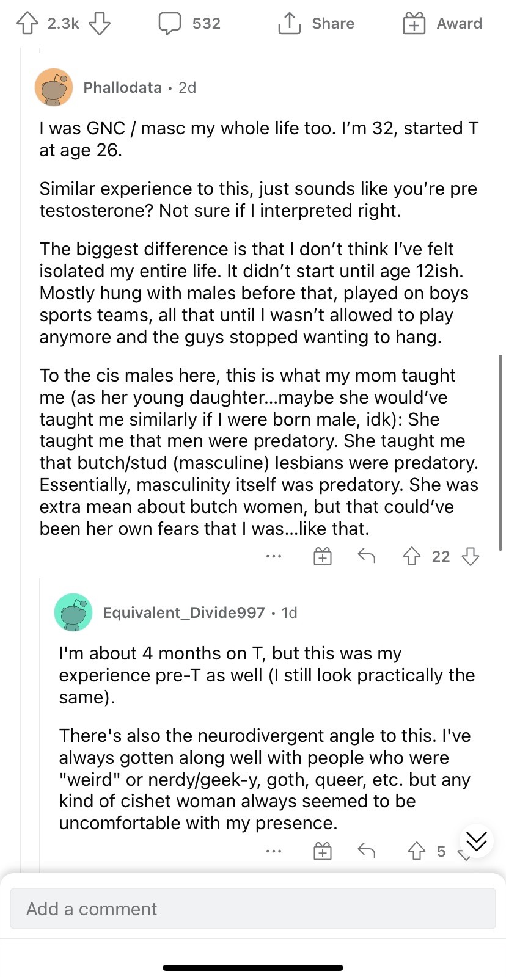Reply to Phallodata's comment

point(366,556)
